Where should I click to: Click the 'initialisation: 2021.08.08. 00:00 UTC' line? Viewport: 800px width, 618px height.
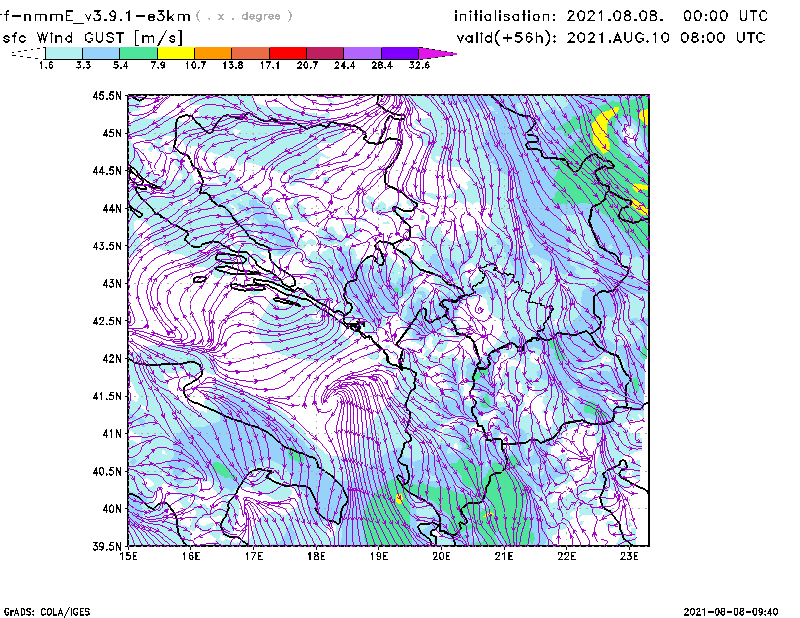coord(611,16)
